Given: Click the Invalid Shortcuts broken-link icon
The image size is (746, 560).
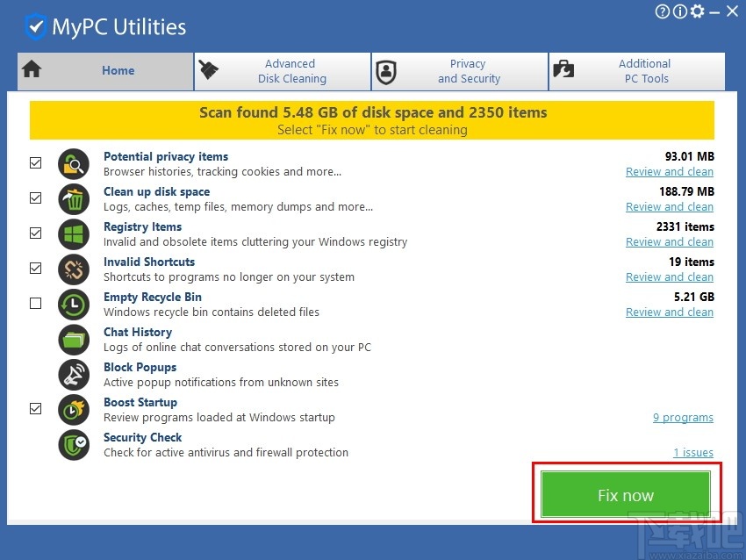Looking at the screenshot, I should [74, 269].
